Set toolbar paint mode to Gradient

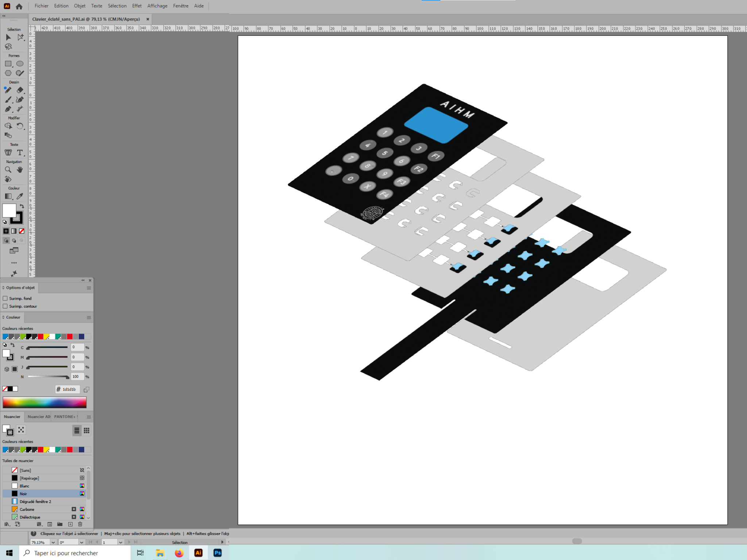click(x=14, y=231)
